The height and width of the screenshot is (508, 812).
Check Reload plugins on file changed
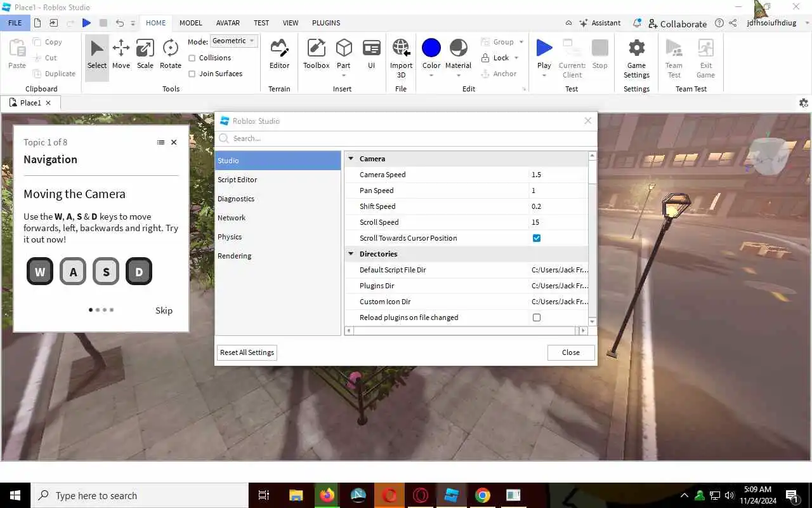[x=537, y=317]
